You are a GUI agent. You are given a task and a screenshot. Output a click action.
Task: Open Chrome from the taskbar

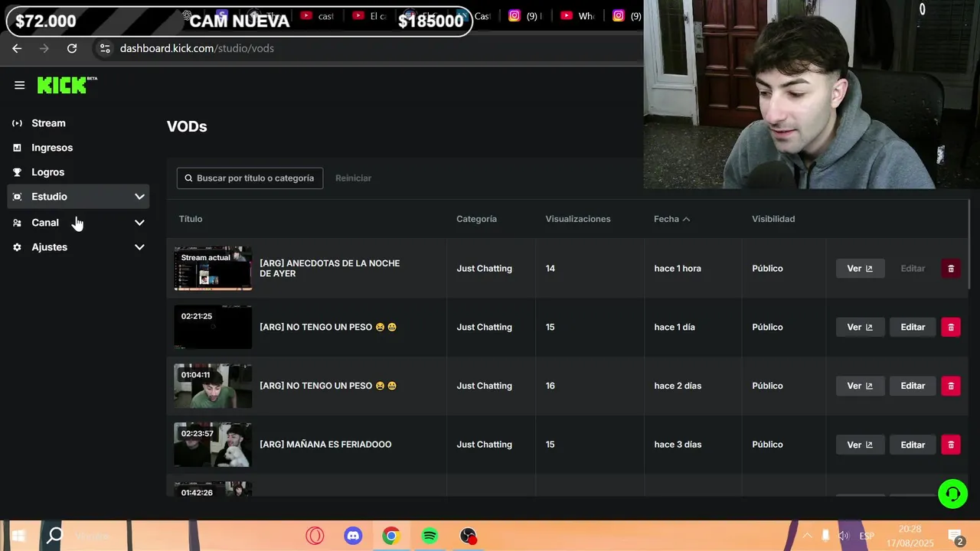pyautogui.click(x=391, y=536)
